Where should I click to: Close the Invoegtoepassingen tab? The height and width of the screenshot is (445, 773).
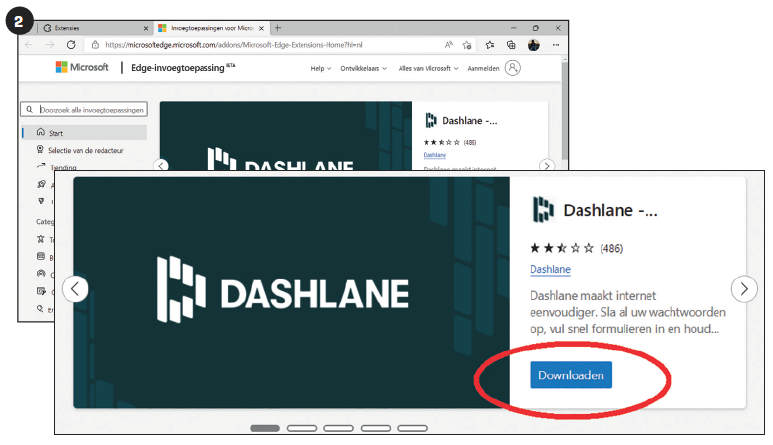[x=262, y=29]
